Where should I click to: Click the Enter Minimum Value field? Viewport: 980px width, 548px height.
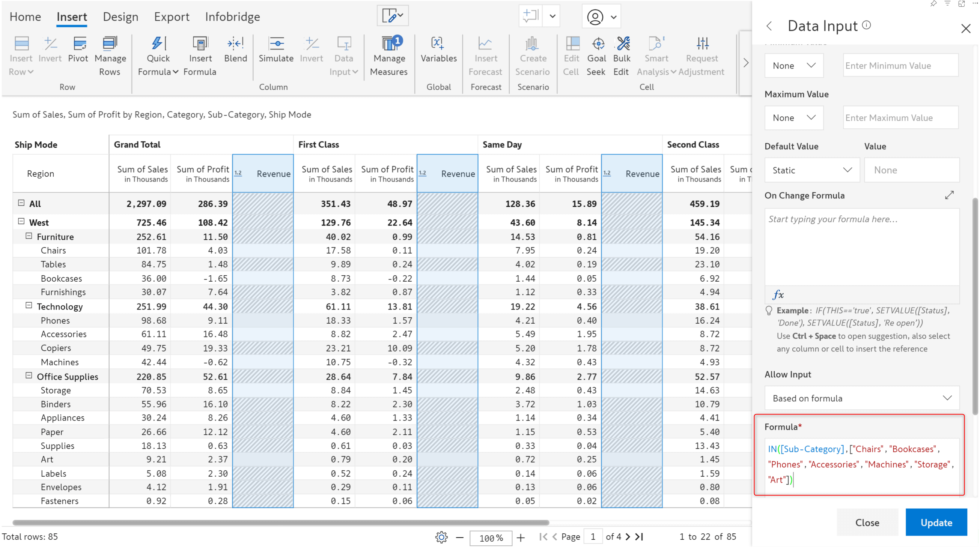900,66
